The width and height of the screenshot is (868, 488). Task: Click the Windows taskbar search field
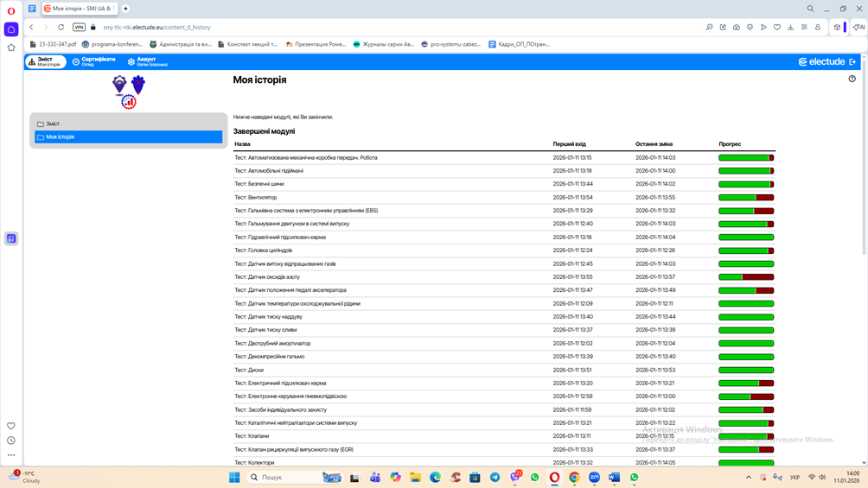click(285, 477)
